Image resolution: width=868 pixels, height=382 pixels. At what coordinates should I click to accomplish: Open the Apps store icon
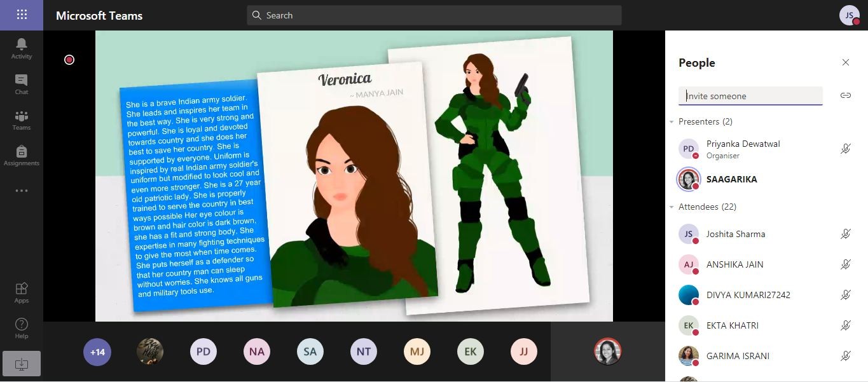coord(22,292)
